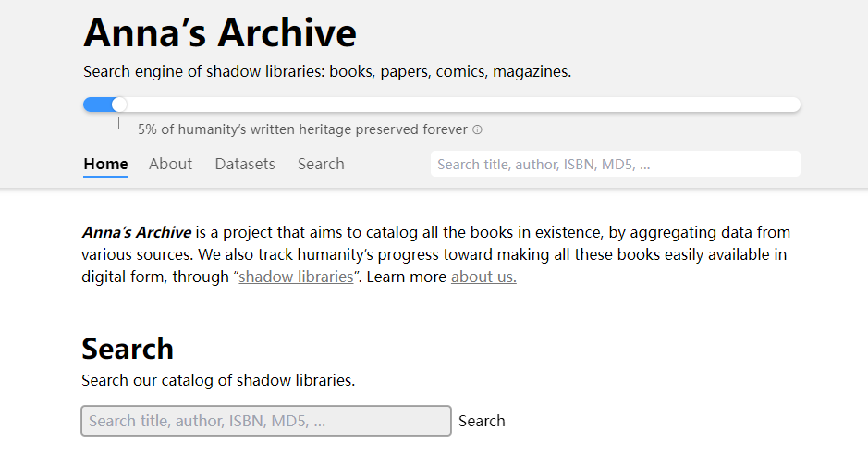868x455 pixels.
Task: Click the white handle on the progress bar
Action: pyautogui.click(x=119, y=105)
